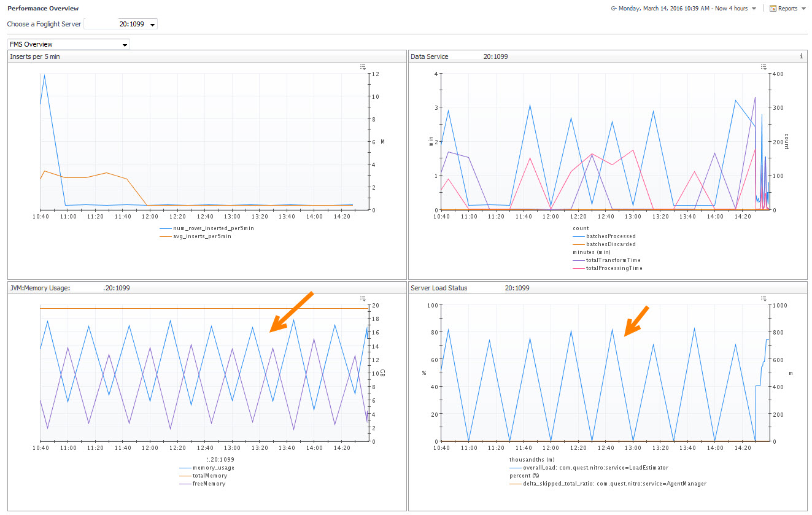The image size is (812, 515).
Task: Click the Reports label
Action: [x=787, y=9]
